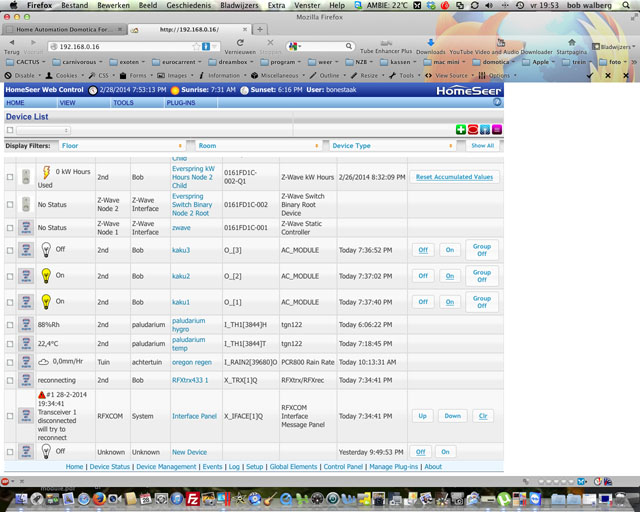The height and width of the screenshot is (512, 640).
Task: Check the box for Interface Panel row
Action: point(10,416)
